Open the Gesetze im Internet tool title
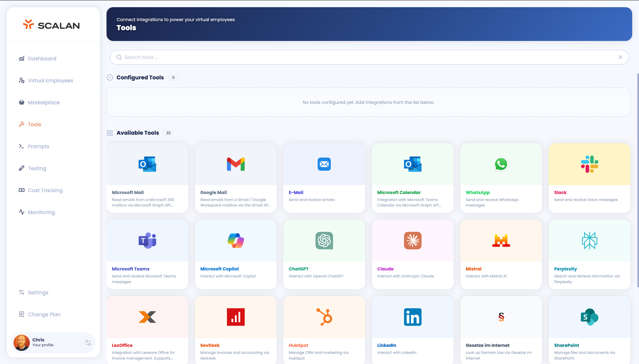The width and height of the screenshot is (639, 364). tap(487, 345)
